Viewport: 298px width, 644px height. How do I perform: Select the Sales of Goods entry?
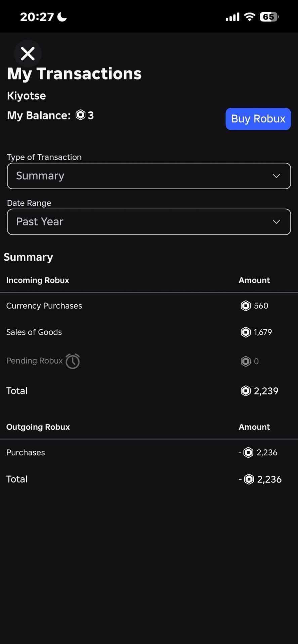[149, 332]
